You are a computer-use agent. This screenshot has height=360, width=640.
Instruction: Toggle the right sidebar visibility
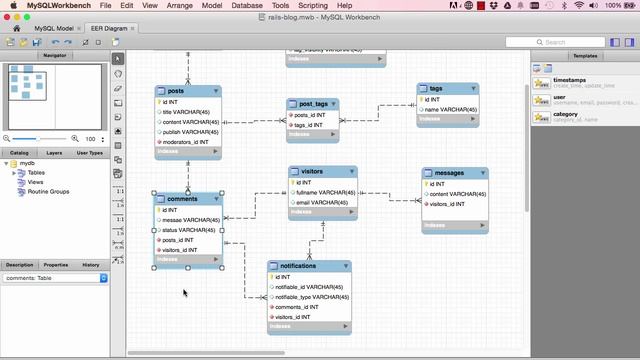pyautogui.click(x=630, y=42)
